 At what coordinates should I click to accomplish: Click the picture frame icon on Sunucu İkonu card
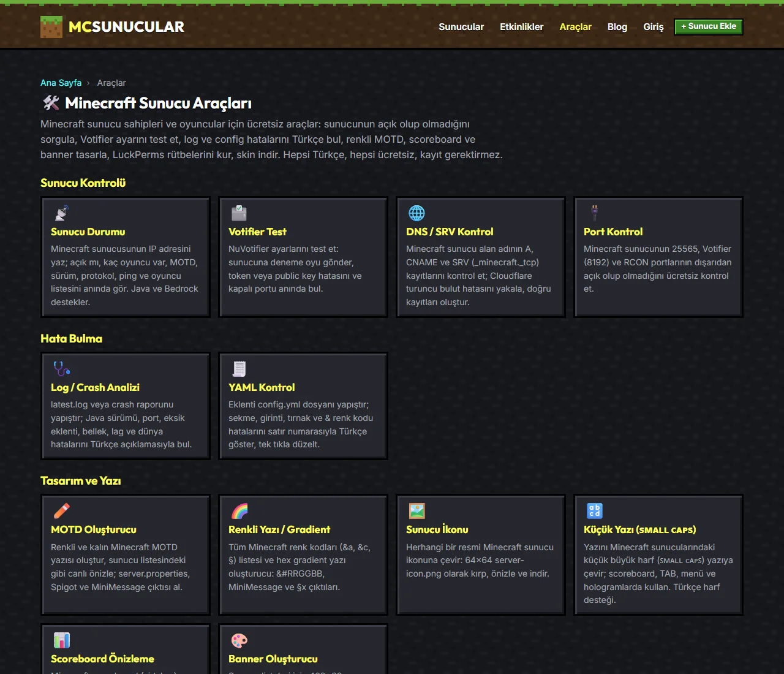pyautogui.click(x=417, y=511)
